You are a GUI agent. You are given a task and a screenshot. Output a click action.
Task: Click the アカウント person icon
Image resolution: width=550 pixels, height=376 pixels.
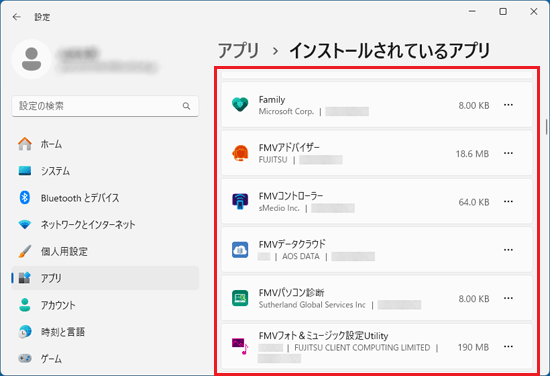point(25,305)
